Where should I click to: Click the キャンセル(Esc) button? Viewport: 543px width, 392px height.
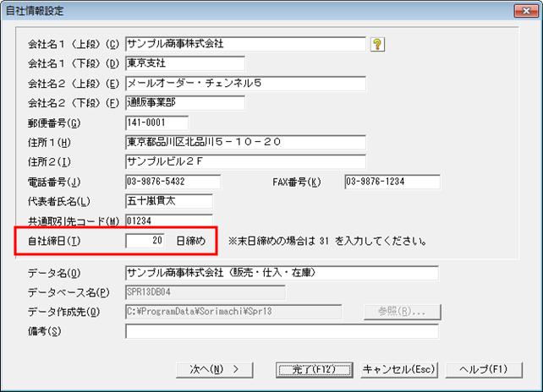[399, 370]
